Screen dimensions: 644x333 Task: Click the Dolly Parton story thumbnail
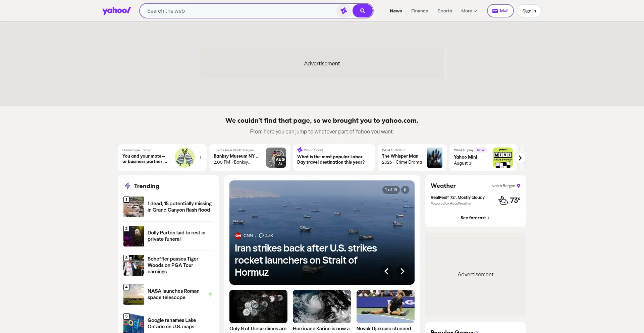click(134, 236)
